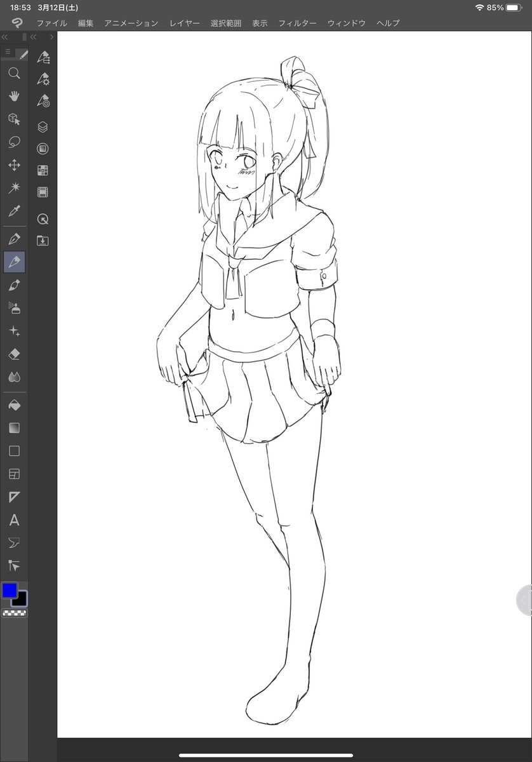Select the Move layer tool
Viewport: 532px width, 762px height.
click(14, 165)
